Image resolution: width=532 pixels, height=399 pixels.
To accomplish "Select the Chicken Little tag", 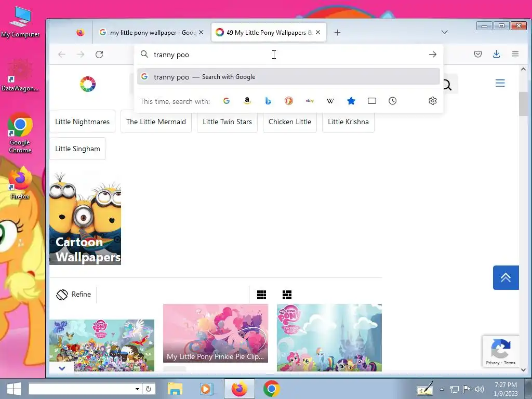I will point(290,122).
